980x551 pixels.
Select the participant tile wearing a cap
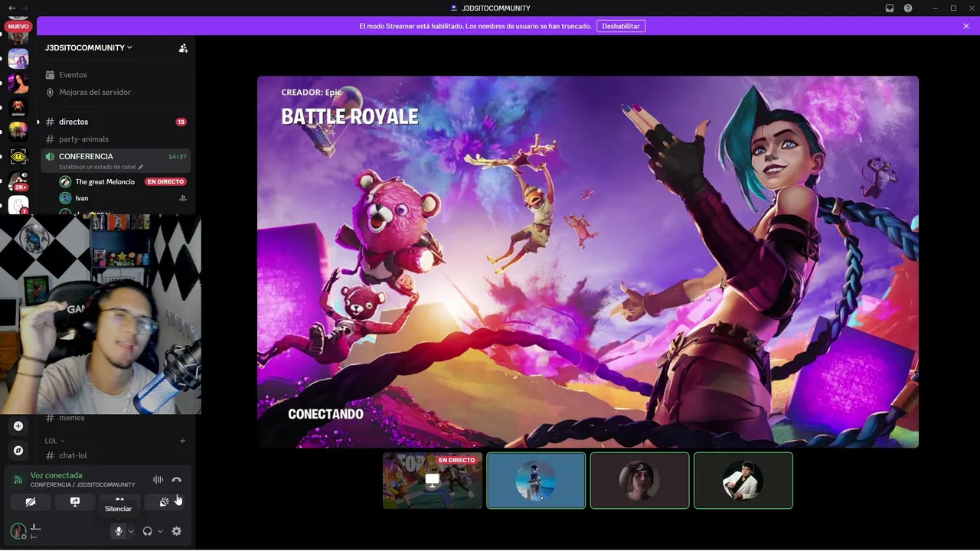click(640, 481)
